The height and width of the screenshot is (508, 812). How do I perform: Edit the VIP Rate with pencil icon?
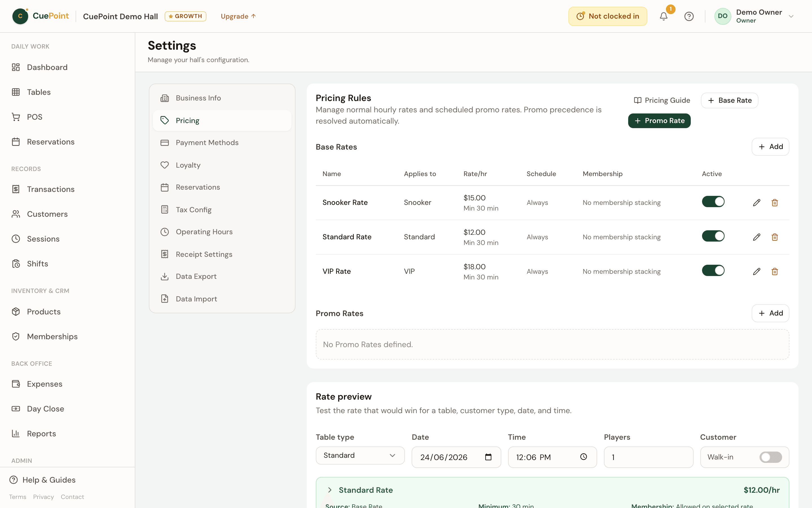pos(757,271)
